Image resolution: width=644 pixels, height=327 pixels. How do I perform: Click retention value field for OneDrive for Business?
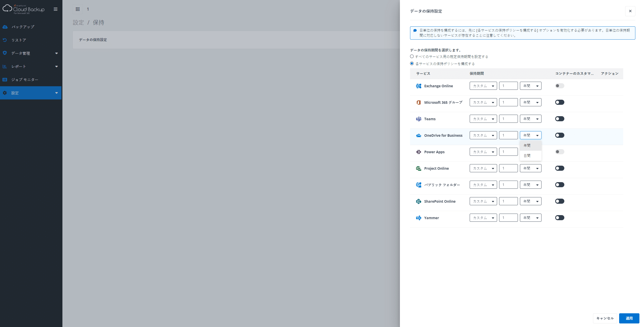pyautogui.click(x=508, y=135)
